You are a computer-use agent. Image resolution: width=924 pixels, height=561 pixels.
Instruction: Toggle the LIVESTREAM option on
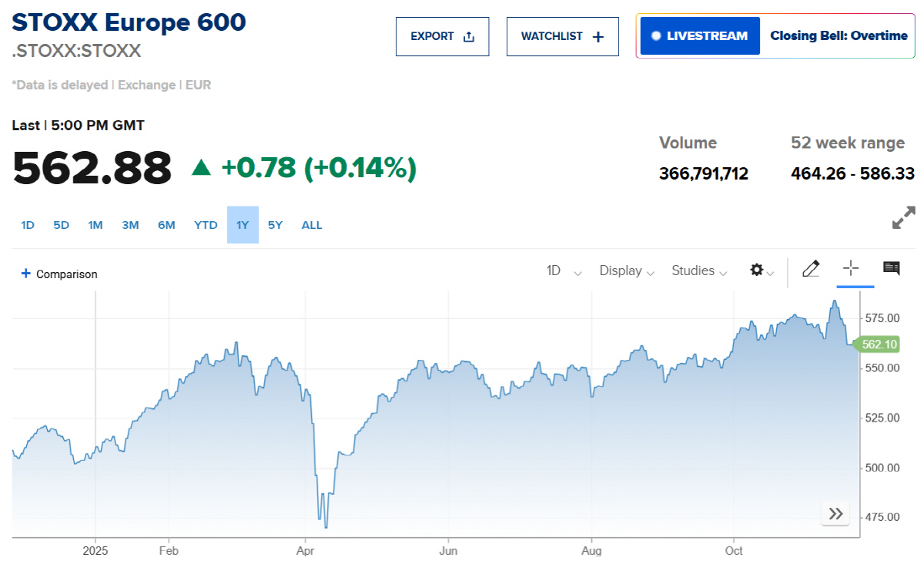tap(699, 35)
